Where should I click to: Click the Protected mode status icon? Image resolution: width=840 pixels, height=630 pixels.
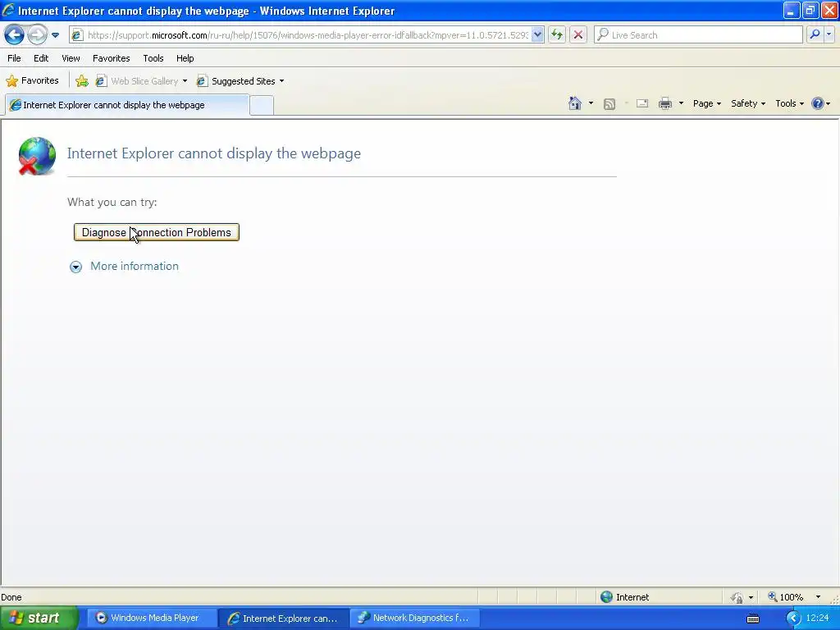[737, 597]
